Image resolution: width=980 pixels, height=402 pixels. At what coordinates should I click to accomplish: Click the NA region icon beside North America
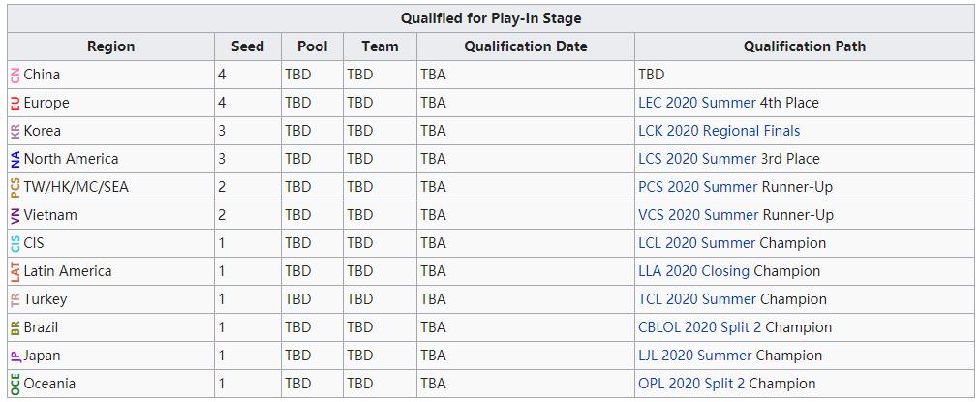tap(15, 159)
